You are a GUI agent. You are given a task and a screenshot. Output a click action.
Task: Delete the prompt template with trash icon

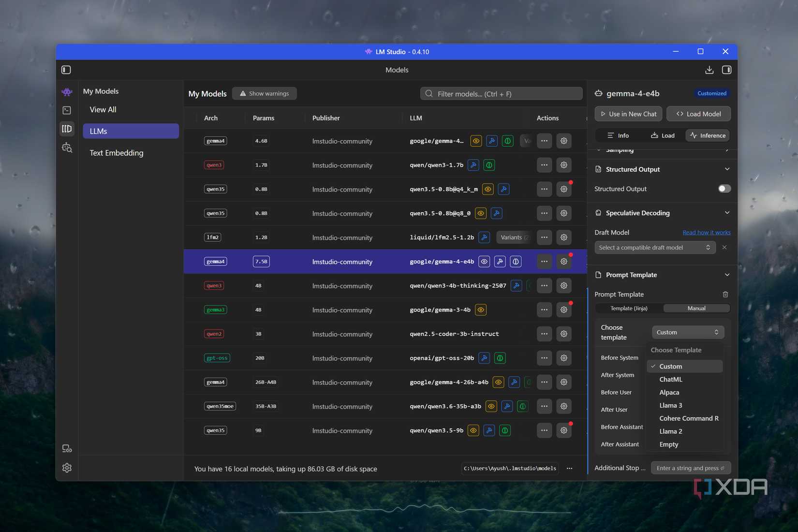pyautogui.click(x=725, y=294)
